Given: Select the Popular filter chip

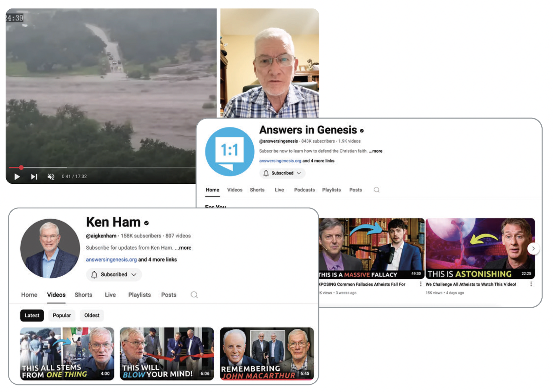Looking at the screenshot, I should pos(62,315).
